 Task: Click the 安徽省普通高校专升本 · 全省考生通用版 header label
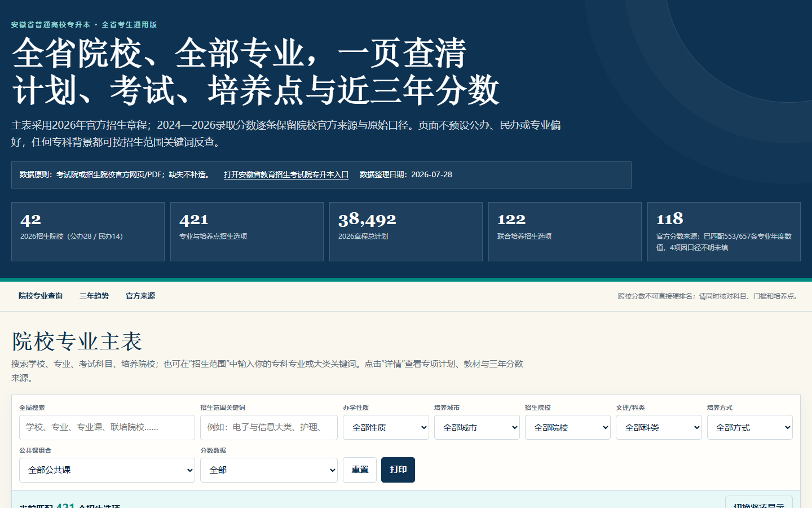pyautogui.click(x=84, y=25)
